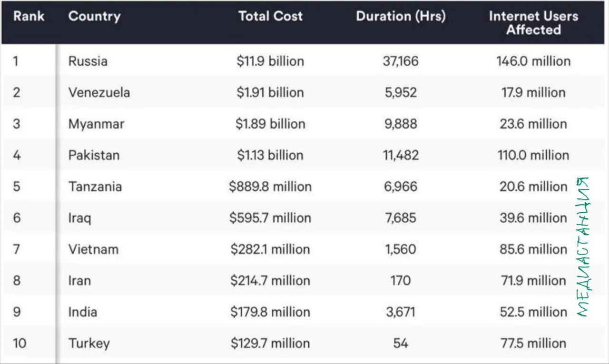Click rank number 10 in the table
The height and width of the screenshot is (364, 609).
pos(20,343)
